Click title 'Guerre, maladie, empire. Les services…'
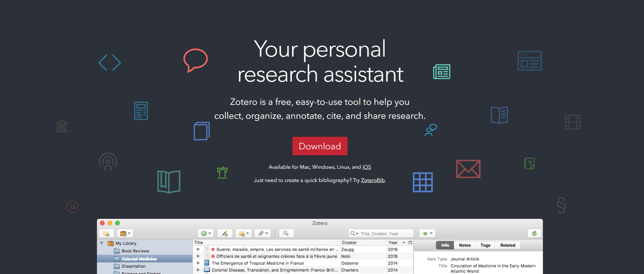Image resolution: width=644 pixels, height=274 pixels. tap(277, 249)
